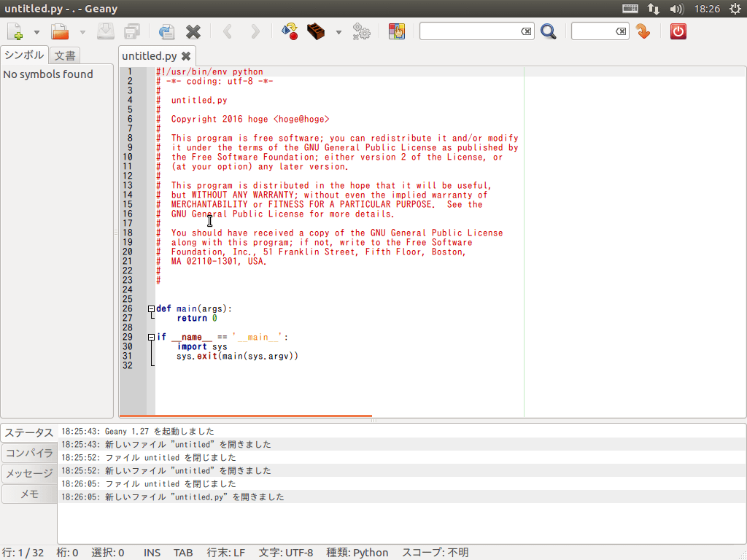The image size is (747, 560).
Task: Close the untitled.py tab
Action: click(x=186, y=56)
